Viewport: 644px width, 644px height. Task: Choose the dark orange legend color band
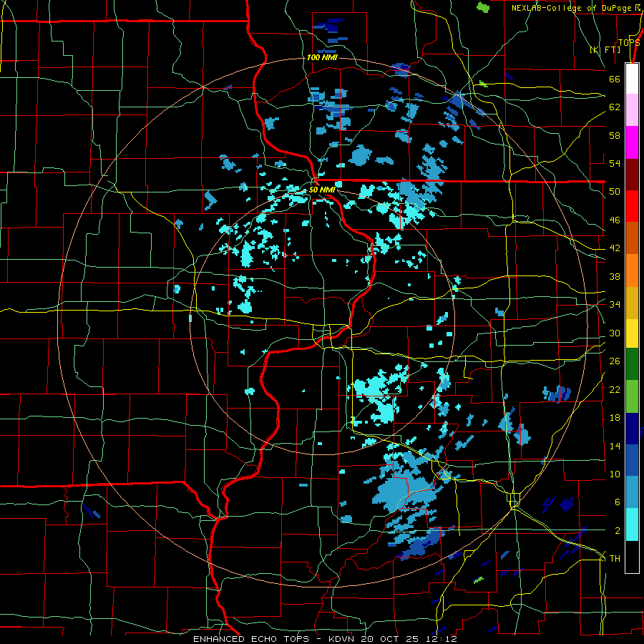[632, 238]
